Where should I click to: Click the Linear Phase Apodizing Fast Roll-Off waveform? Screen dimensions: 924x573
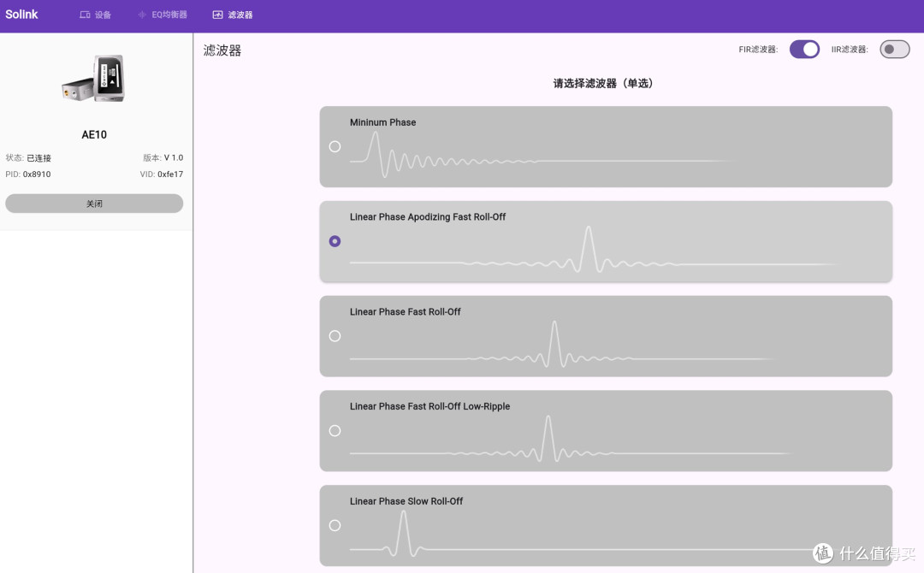coord(594,249)
